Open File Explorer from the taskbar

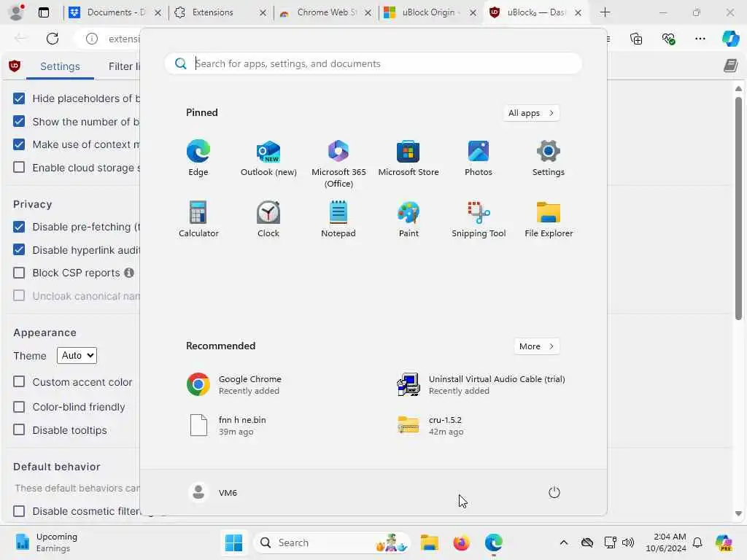click(429, 542)
